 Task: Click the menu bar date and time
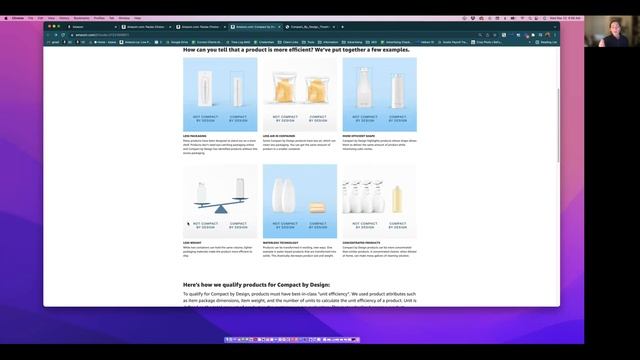(x=565, y=18)
